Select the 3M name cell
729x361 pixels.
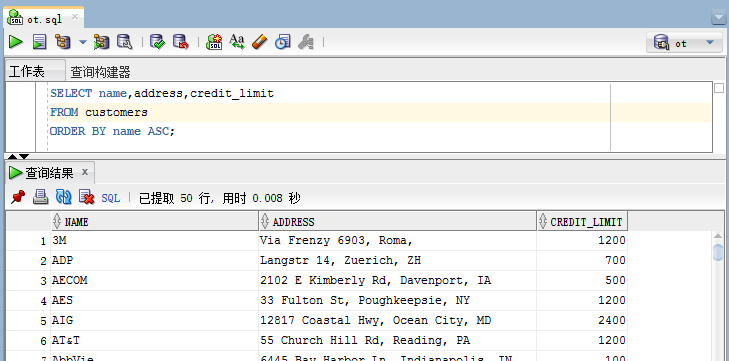click(x=154, y=241)
